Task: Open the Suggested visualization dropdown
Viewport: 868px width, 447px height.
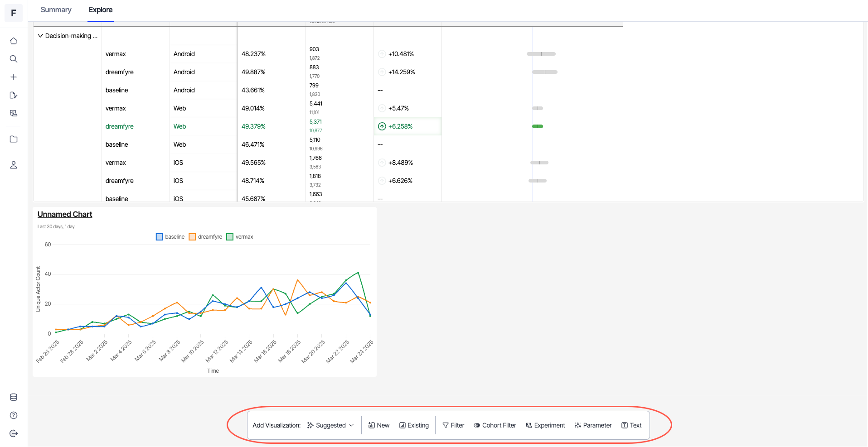Action: click(330, 425)
